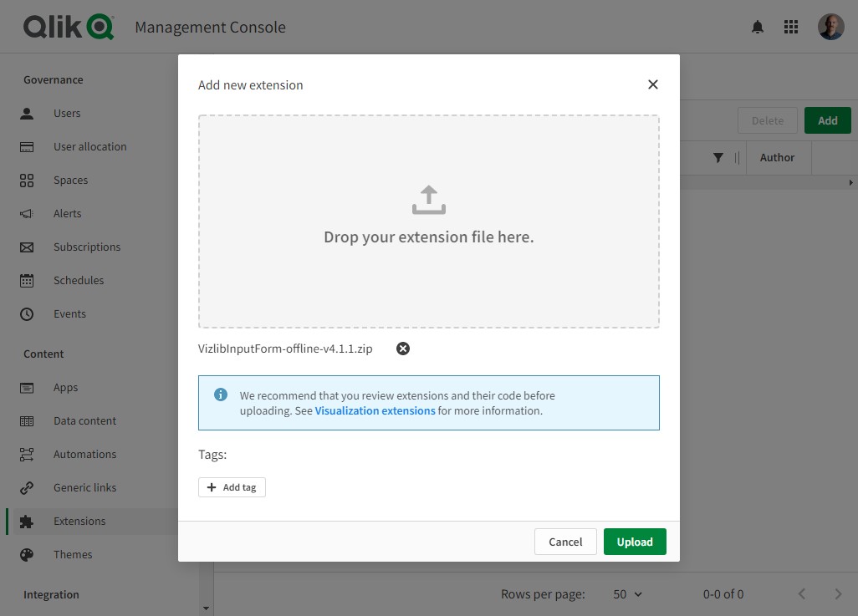Viewport: 858px width, 616px height.
Task: Close the Add new extension dialog
Action: click(x=653, y=84)
